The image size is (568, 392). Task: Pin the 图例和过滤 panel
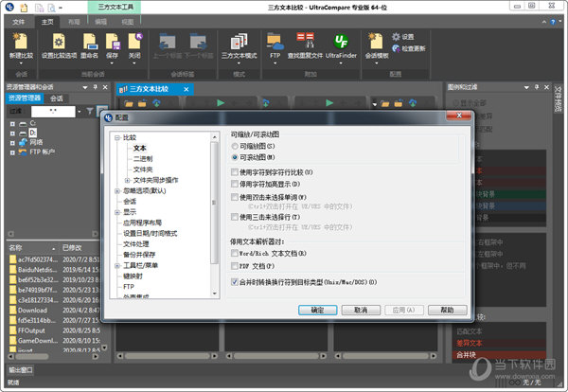tap(537, 87)
